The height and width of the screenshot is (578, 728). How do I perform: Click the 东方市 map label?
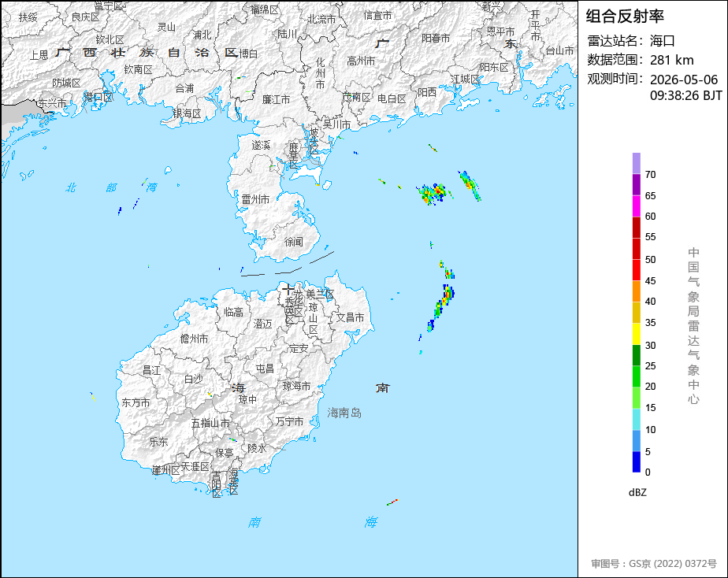click(x=136, y=402)
